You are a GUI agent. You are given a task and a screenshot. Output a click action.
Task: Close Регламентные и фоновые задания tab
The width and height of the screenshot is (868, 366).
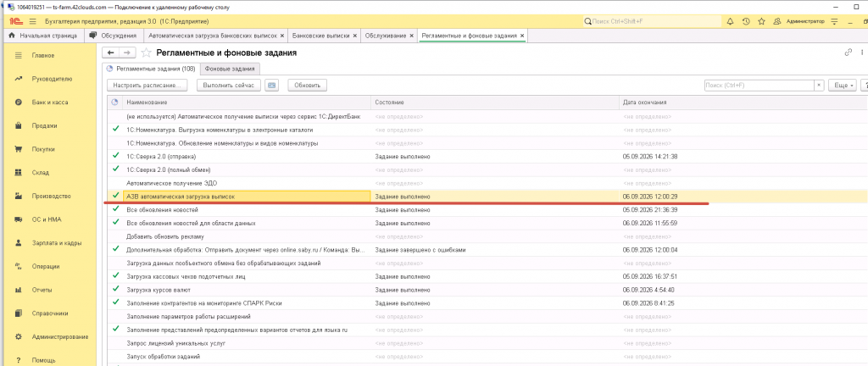(521, 36)
